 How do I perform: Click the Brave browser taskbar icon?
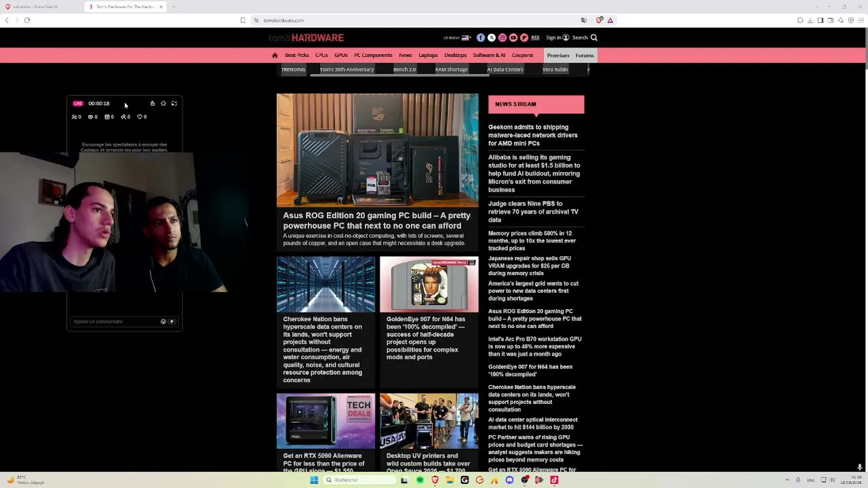pos(435,481)
